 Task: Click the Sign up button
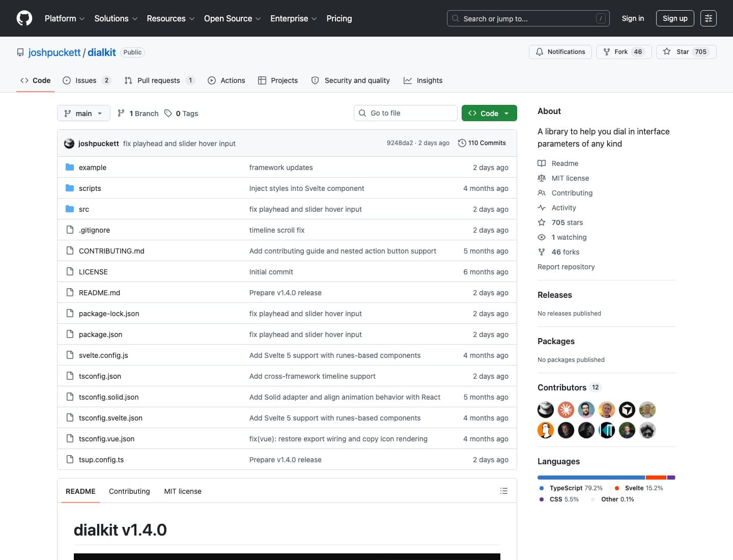675,18
